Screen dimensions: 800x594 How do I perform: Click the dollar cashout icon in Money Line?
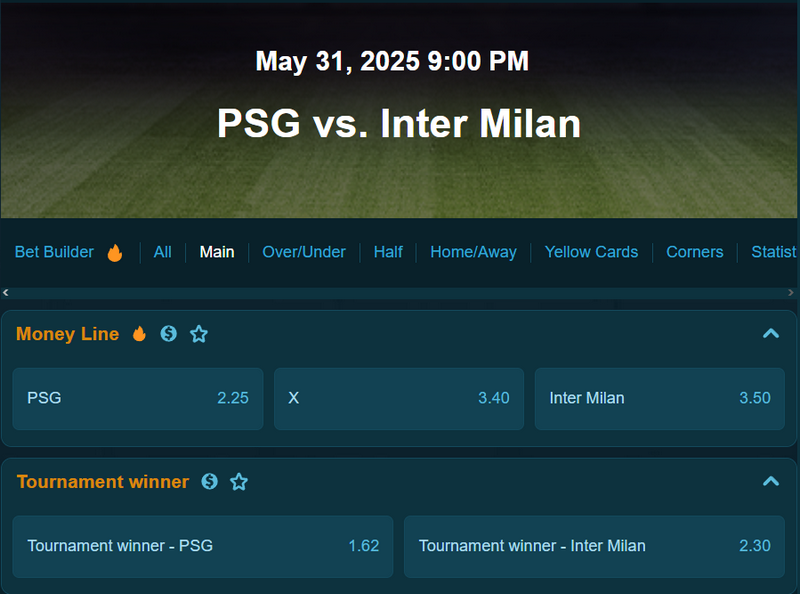168,334
